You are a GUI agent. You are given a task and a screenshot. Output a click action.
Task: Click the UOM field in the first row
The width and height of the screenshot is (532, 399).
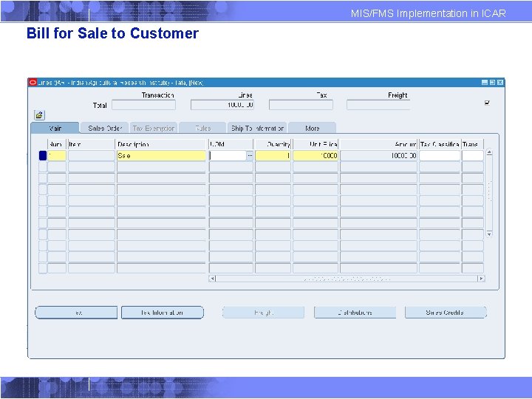[x=228, y=155]
